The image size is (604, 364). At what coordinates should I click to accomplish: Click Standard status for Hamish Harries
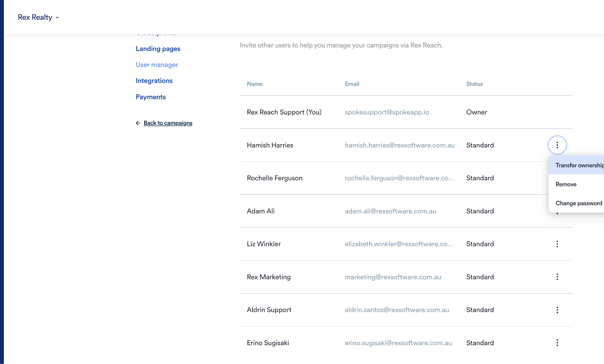tap(480, 145)
